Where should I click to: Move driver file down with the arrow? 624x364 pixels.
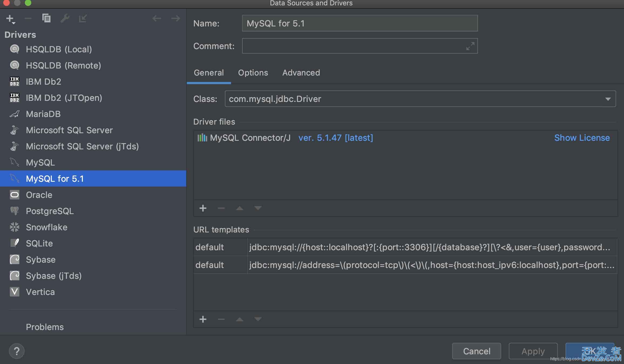coord(258,208)
